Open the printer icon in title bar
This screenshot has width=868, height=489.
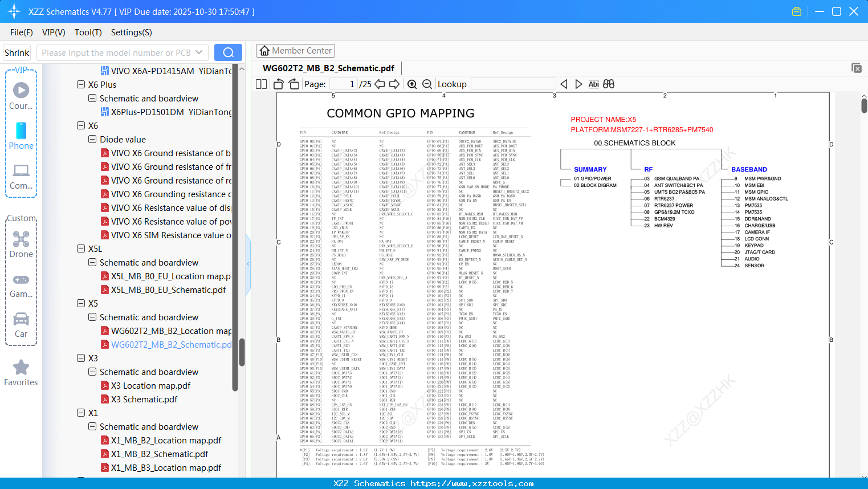pos(796,11)
